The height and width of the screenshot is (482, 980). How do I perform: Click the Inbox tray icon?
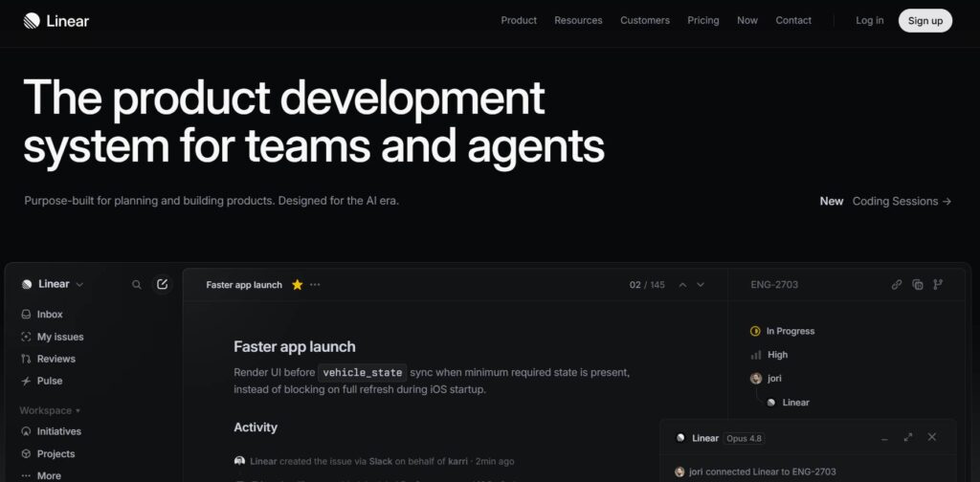point(26,314)
